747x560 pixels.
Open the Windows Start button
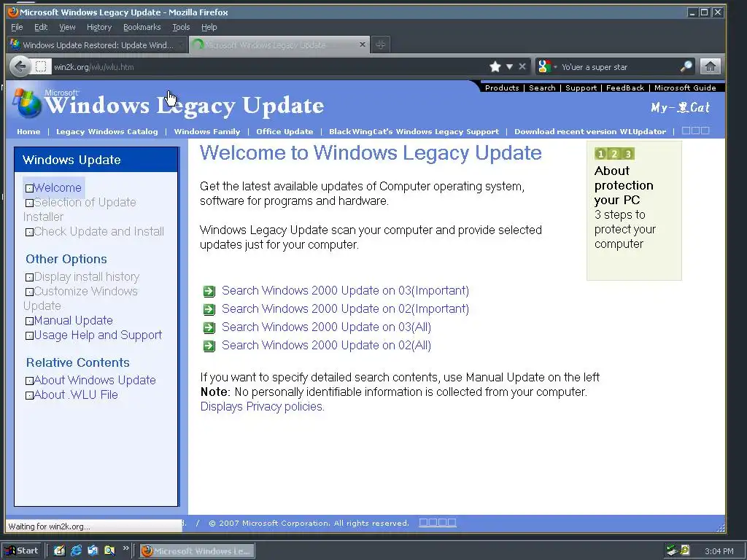(x=22, y=551)
